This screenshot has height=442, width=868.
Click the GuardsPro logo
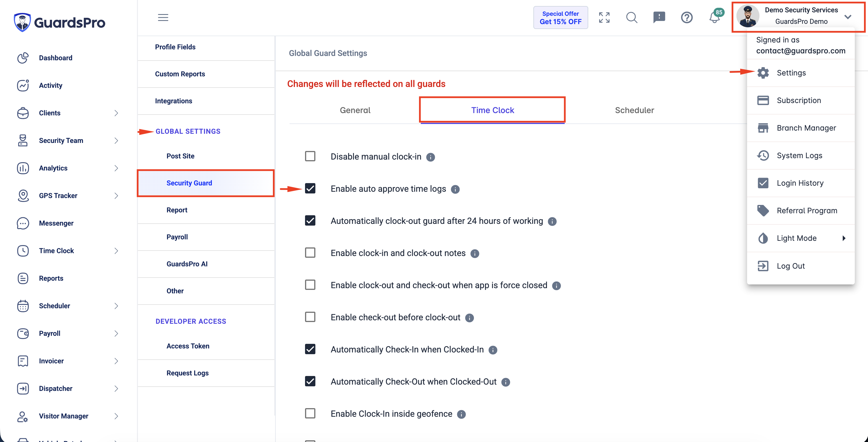pos(60,22)
